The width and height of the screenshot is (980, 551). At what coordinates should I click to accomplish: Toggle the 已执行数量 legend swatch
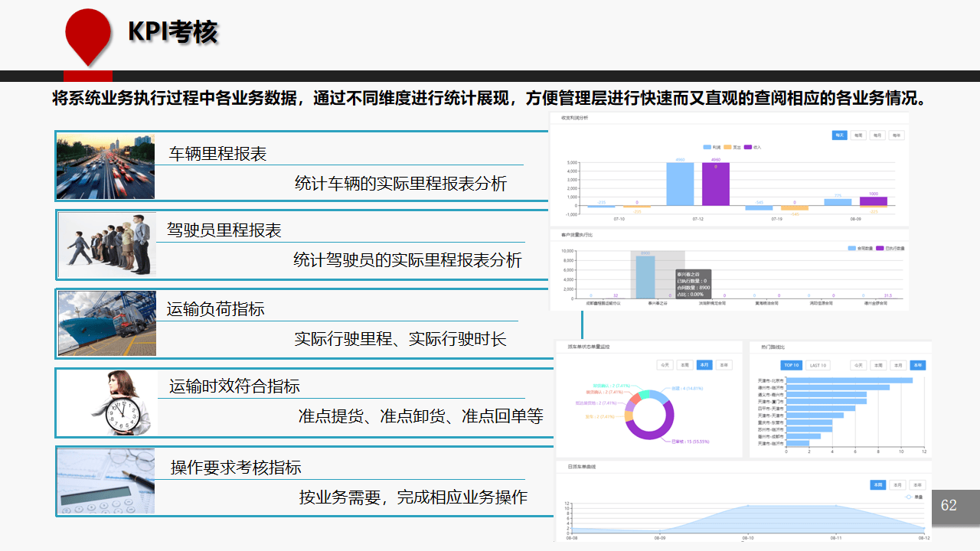(880, 248)
